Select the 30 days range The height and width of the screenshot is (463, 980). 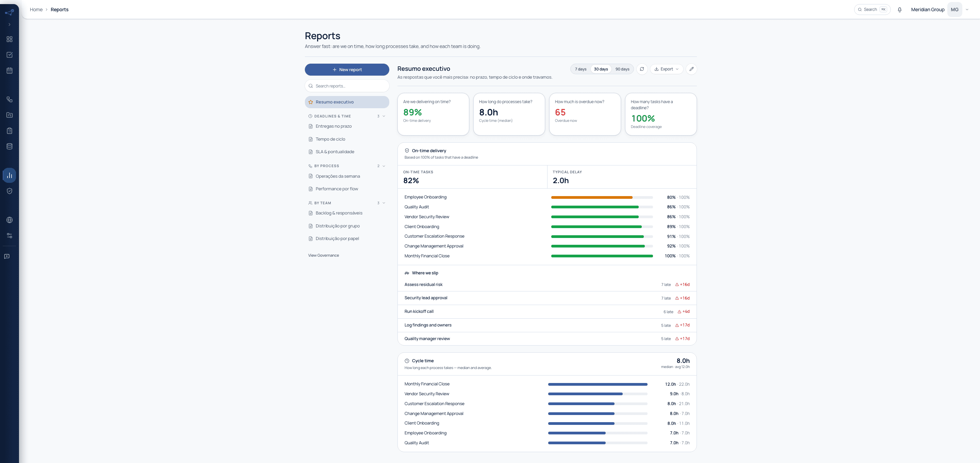coord(601,69)
